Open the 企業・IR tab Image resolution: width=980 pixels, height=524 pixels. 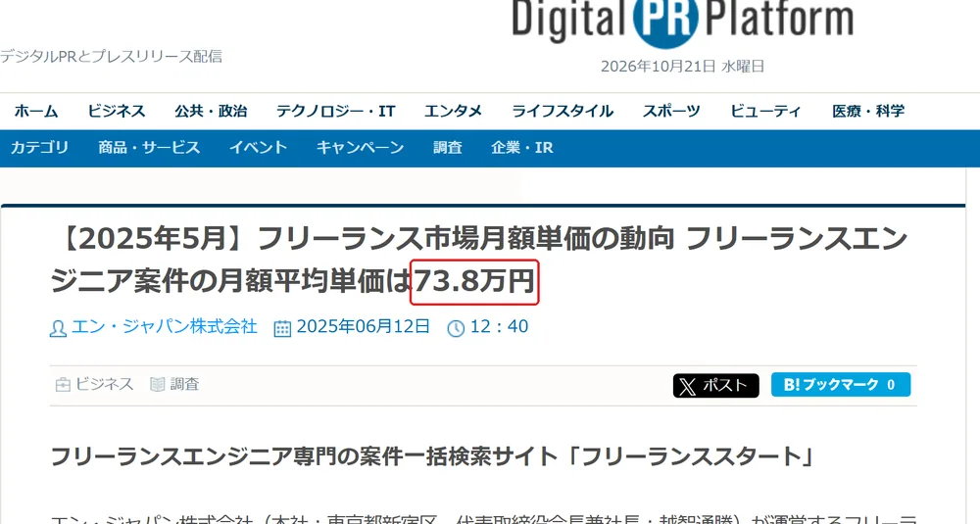(522, 147)
